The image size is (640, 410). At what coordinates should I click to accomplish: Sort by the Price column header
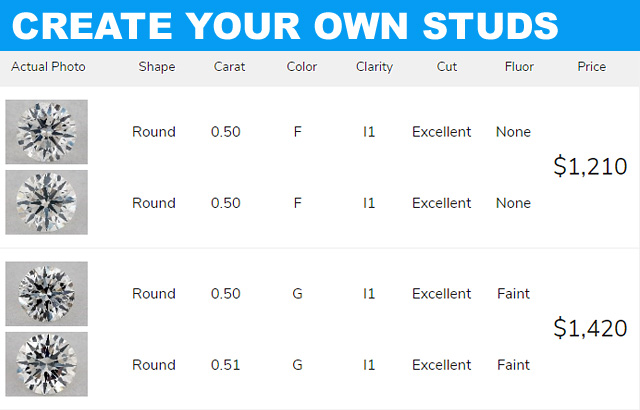pos(591,67)
